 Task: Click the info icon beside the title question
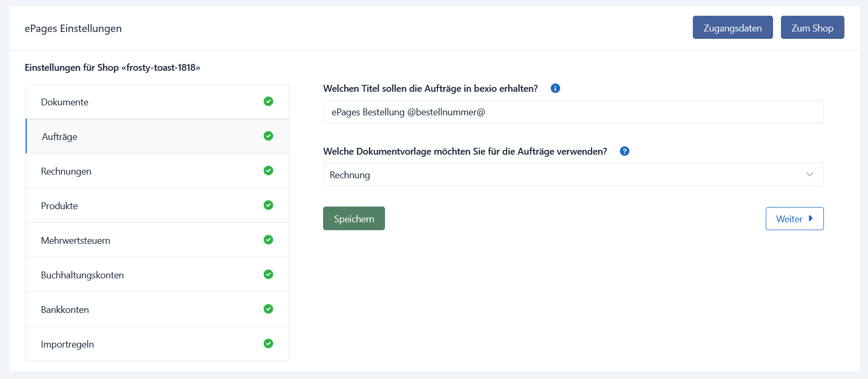555,88
